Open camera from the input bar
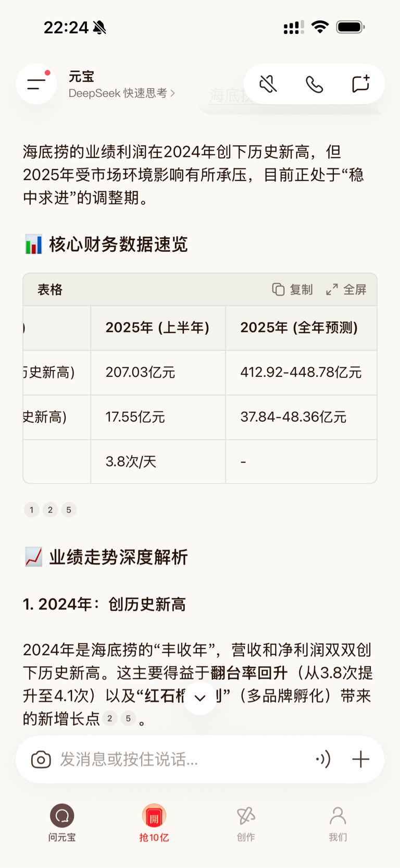Viewport: 400px width, 868px height. click(41, 759)
